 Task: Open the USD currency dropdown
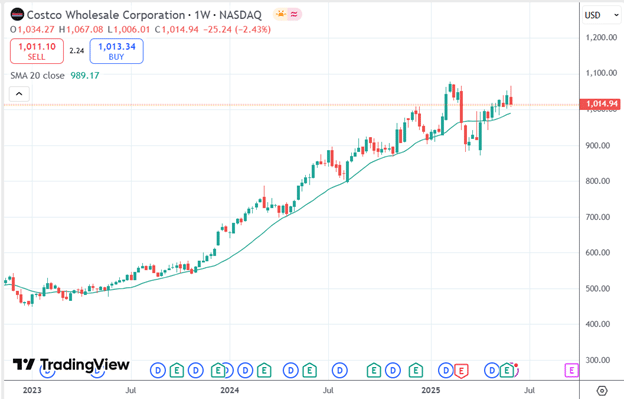click(601, 15)
